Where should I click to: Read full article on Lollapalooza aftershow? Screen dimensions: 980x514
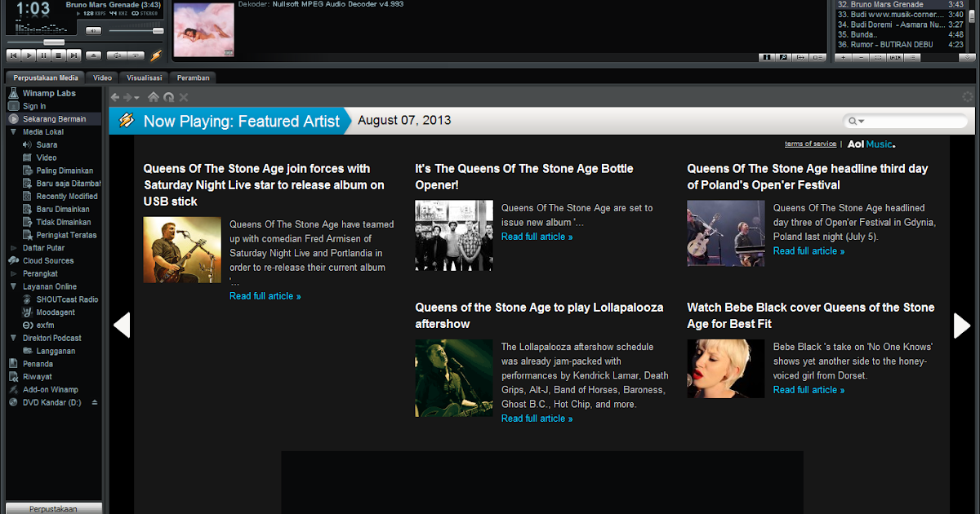[537, 419]
